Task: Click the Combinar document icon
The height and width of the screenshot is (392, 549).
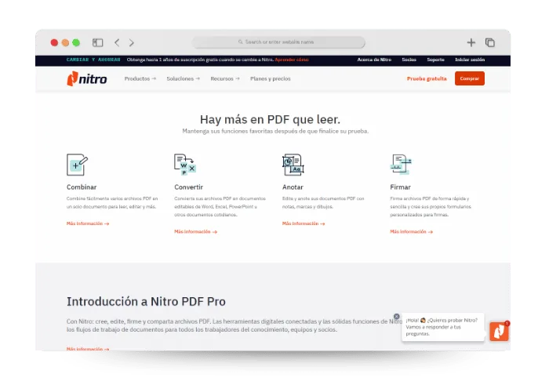Action: [77, 165]
